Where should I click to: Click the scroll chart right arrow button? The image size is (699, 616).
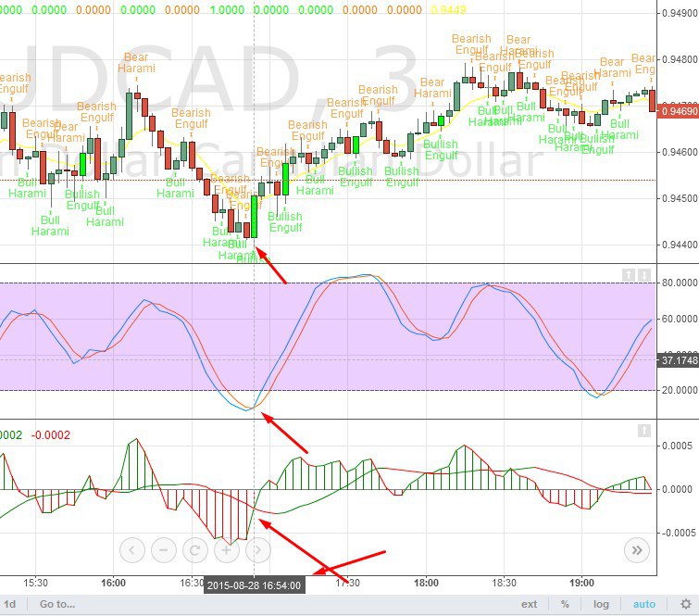257,549
